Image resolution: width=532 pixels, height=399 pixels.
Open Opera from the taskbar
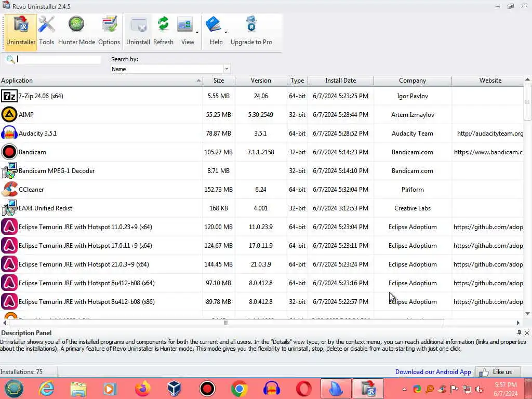(x=303, y=389)
